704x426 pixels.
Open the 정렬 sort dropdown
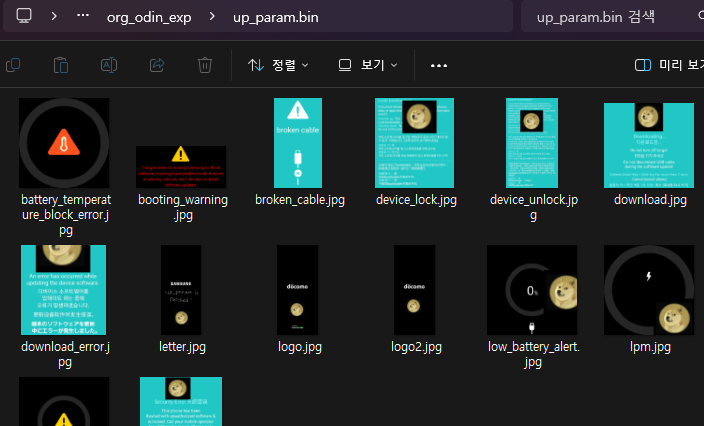coord(278,65)
